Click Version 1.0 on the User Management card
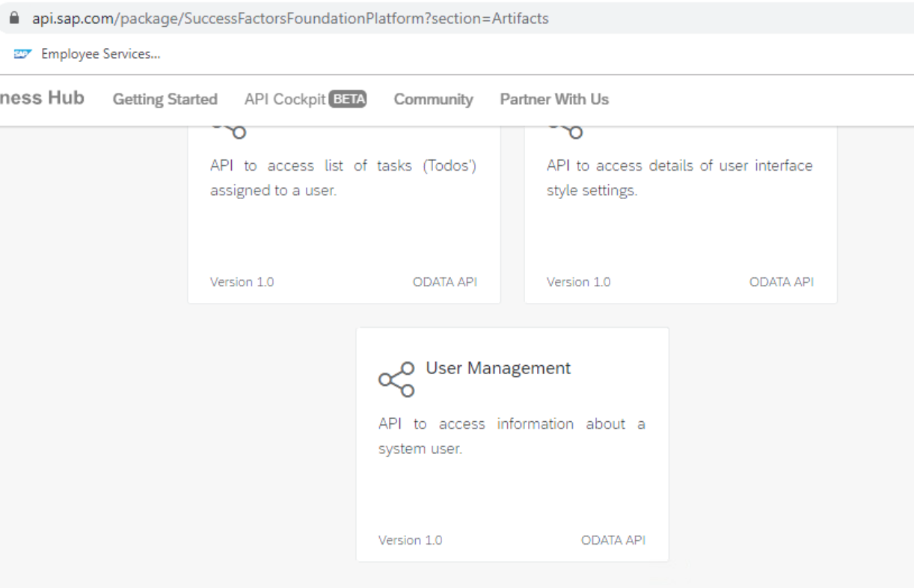Screen dimensions: 914x588 pos(409,538)
